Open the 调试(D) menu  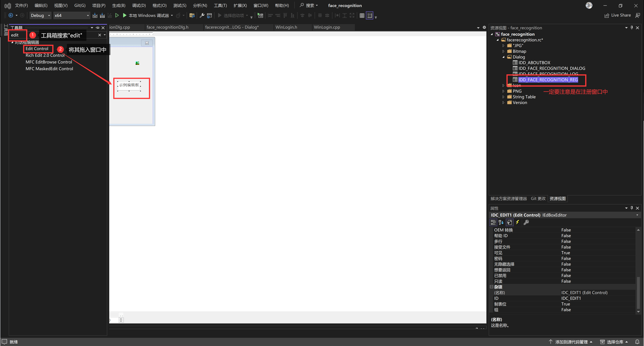139,6
